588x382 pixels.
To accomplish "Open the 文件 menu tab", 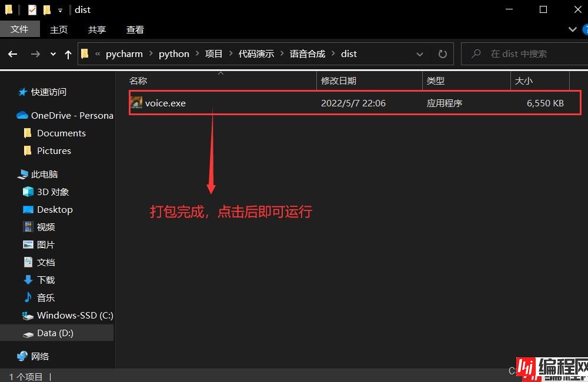I will 19,29.
